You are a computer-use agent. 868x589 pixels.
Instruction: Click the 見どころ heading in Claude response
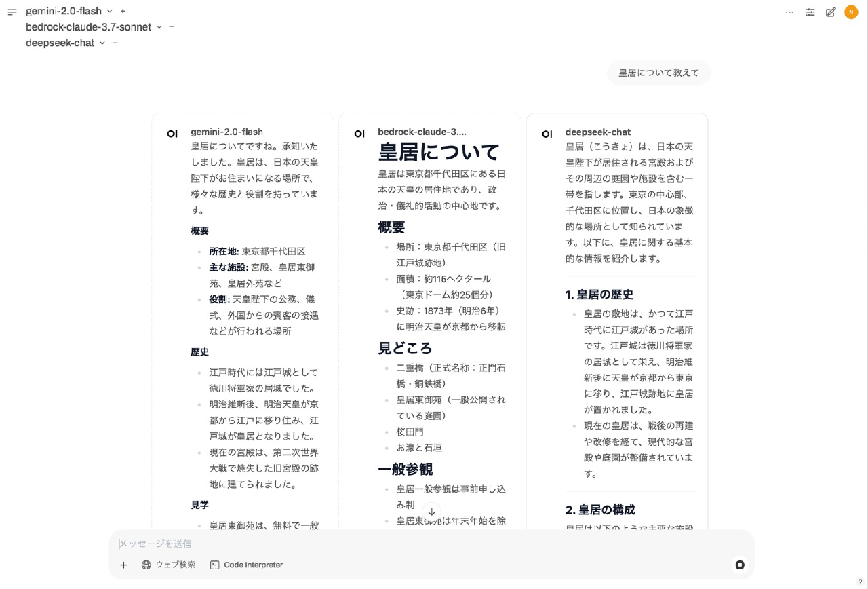coord(405,348)
